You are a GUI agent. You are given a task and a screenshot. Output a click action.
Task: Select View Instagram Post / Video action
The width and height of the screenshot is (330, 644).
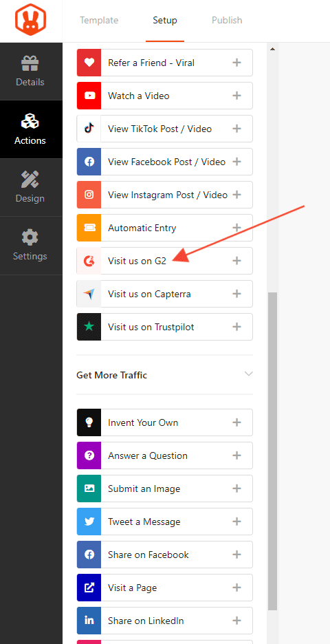(x=164, y=195)
